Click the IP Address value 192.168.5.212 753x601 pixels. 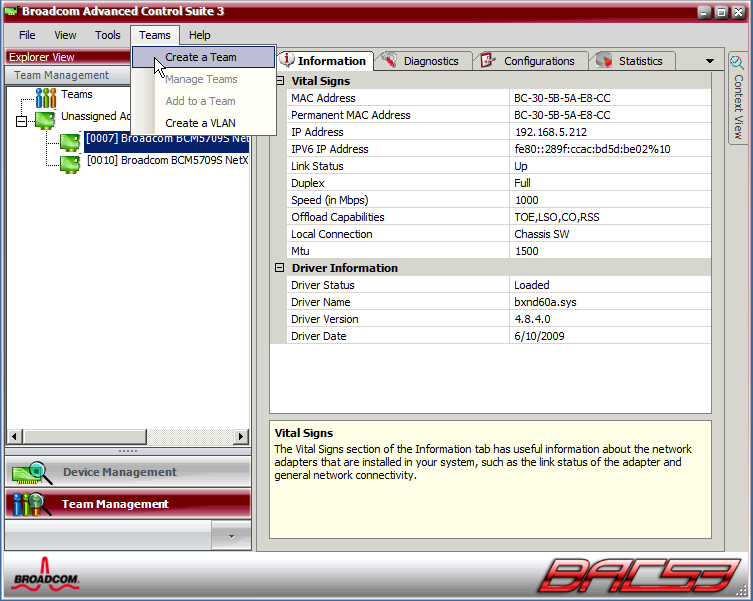[551, 132]
